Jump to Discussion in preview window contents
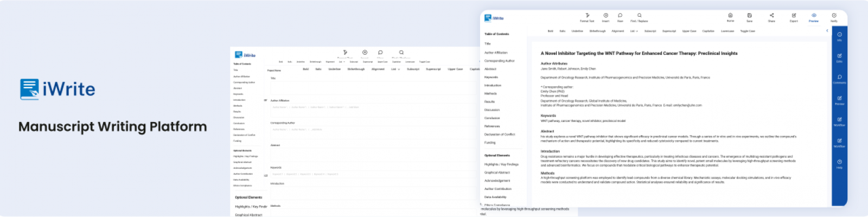 pyautogui.click(x=492, y=110)
